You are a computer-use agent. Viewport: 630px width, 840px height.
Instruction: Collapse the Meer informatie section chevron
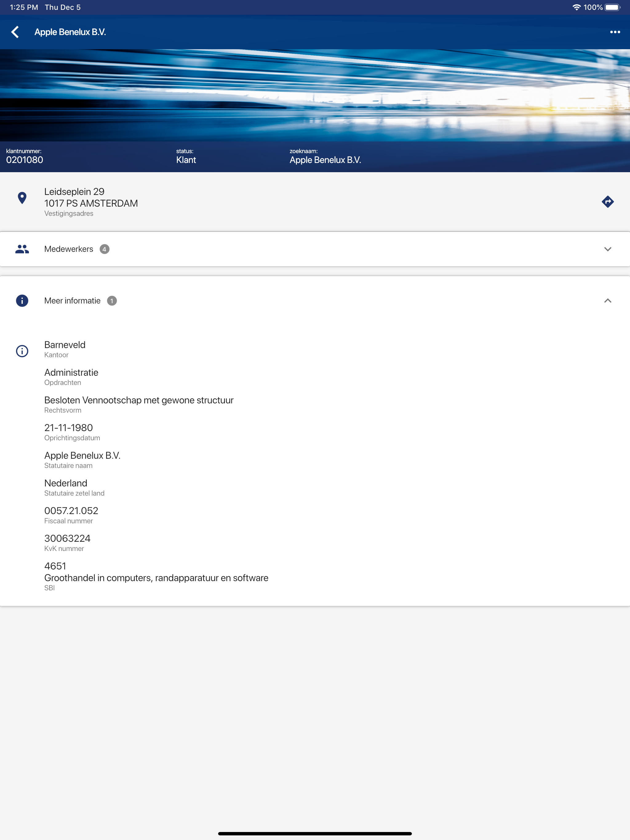[608, 301]
